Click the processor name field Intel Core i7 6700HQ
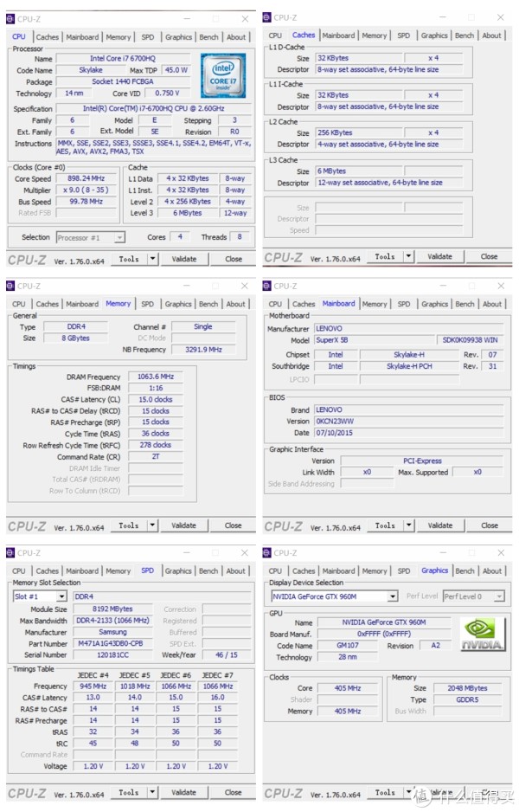The height and width of the screenshot is (812, 519). [x=123, y=59]
